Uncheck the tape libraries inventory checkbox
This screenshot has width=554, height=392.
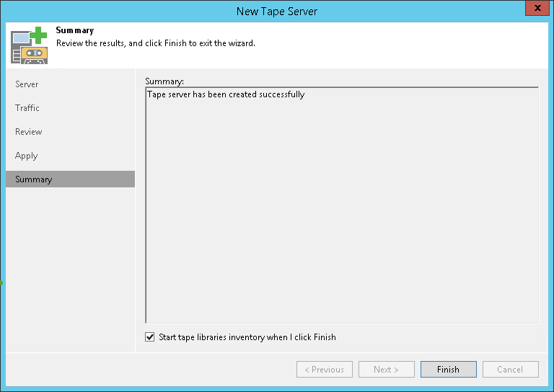click(x=150, y=337)
